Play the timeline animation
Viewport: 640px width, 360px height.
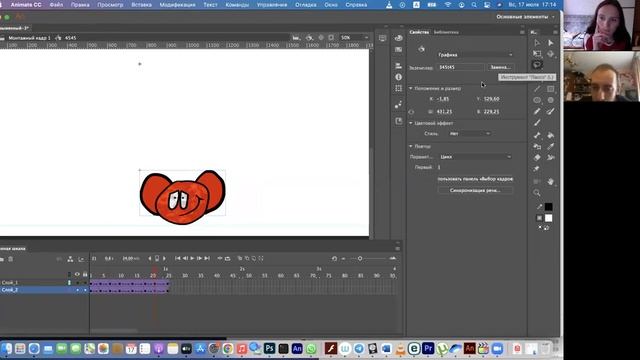click(x=192, y=258)
